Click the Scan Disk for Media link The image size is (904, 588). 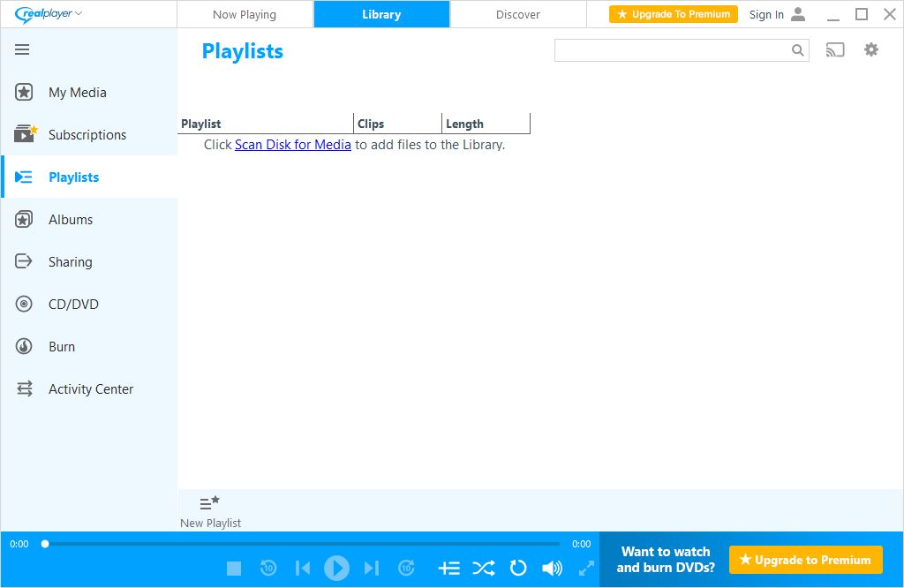(x=293, y=145)
